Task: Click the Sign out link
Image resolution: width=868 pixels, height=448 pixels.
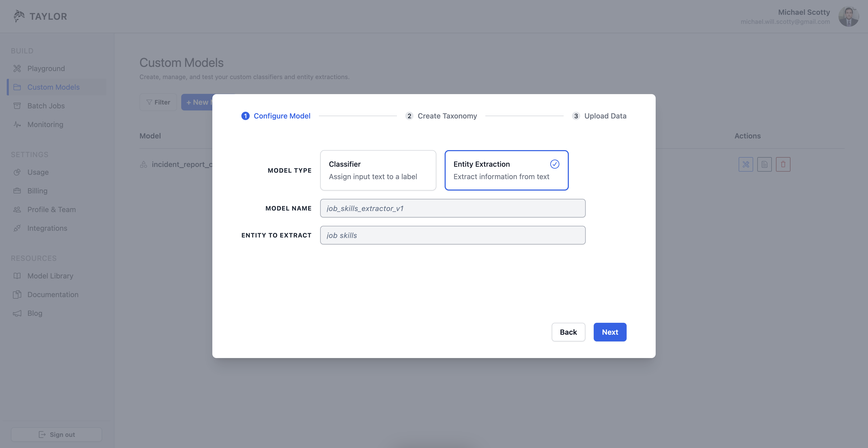Action: 56,434
